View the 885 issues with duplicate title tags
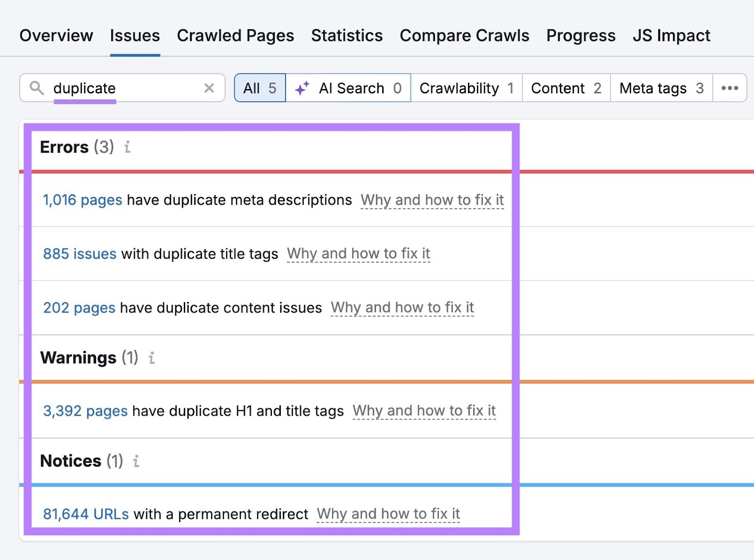This screenshot has height=560, width=754. coord(79,254)
